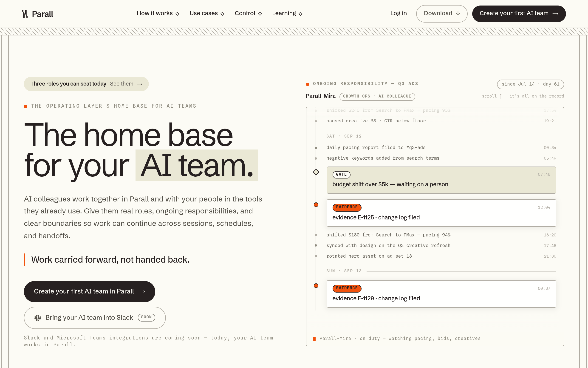The width and height of the screenshot is (588, 368).
Task: Click arrow icon in Create team in Parall button
Action: pos(142,292)
